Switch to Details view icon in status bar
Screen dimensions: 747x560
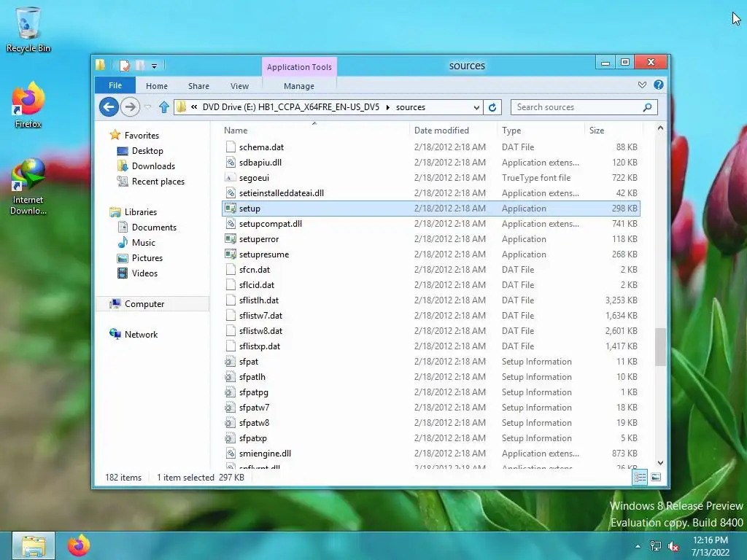640,477
